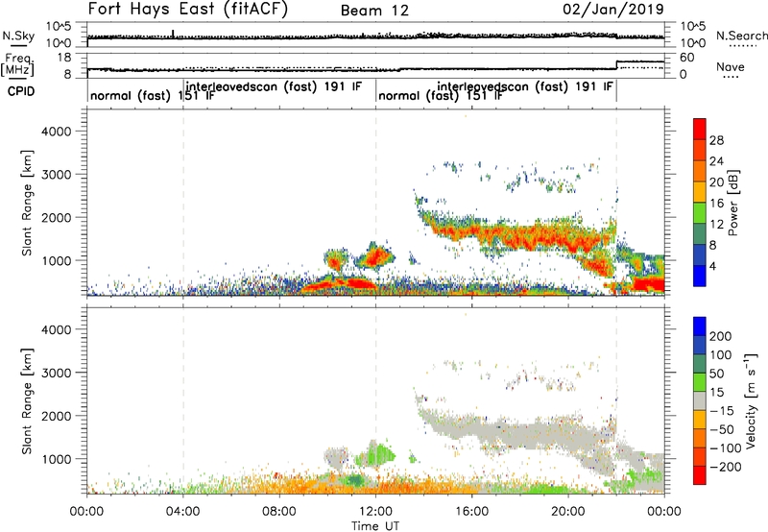This screenshot has width=768, height=532.
Task: Click the blue swatch at the bottom of the power colorbar
Action: tap(700, 276)
